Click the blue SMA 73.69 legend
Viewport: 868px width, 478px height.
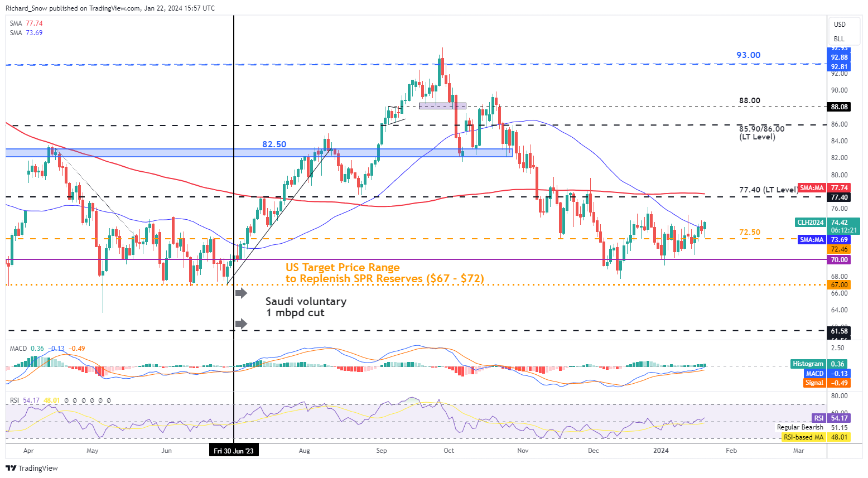tap(26, 33)
